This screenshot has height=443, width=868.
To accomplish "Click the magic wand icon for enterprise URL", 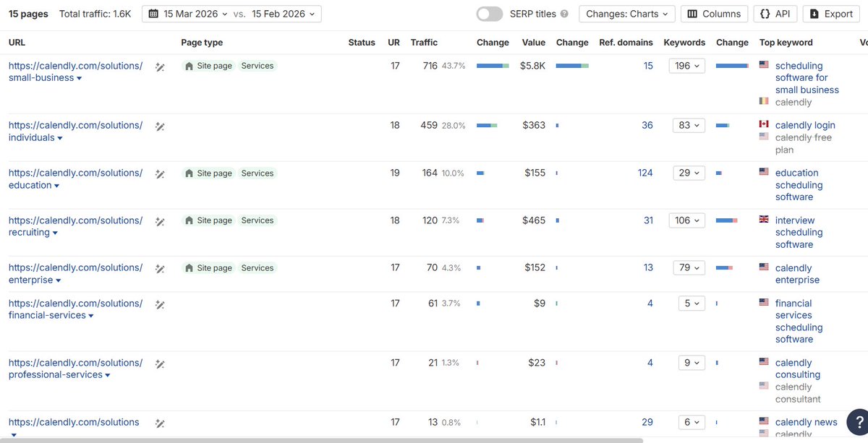I will 160,268.
